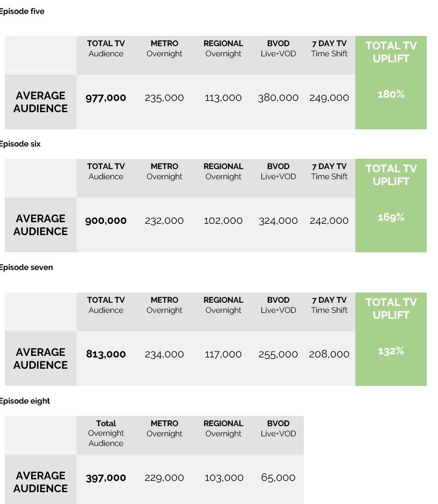Click the 249,000 time shift value
Screen dimensions: 438x504
(329, 98)
